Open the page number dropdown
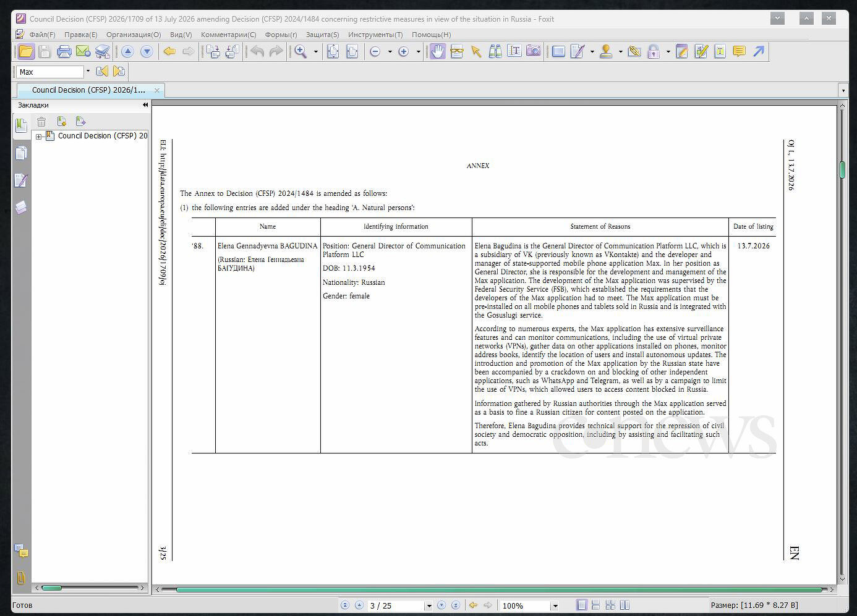The height and width of the screenshot is (616, 857). point(428,606)
